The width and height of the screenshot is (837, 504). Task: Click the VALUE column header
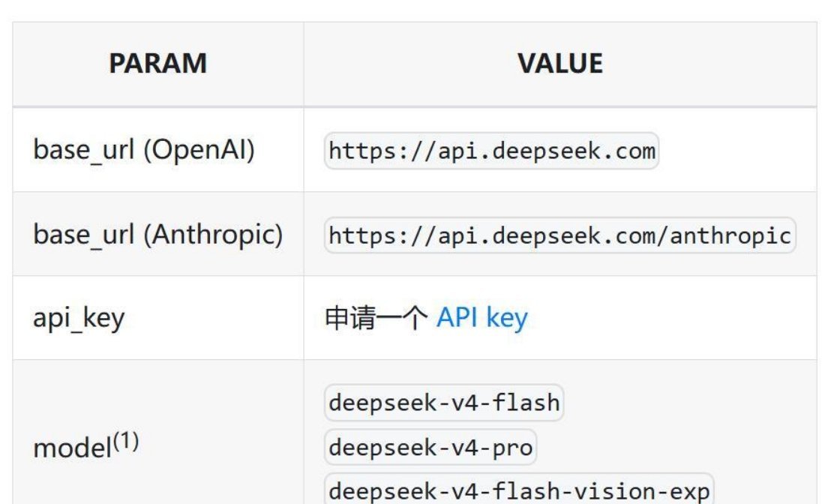560,64
